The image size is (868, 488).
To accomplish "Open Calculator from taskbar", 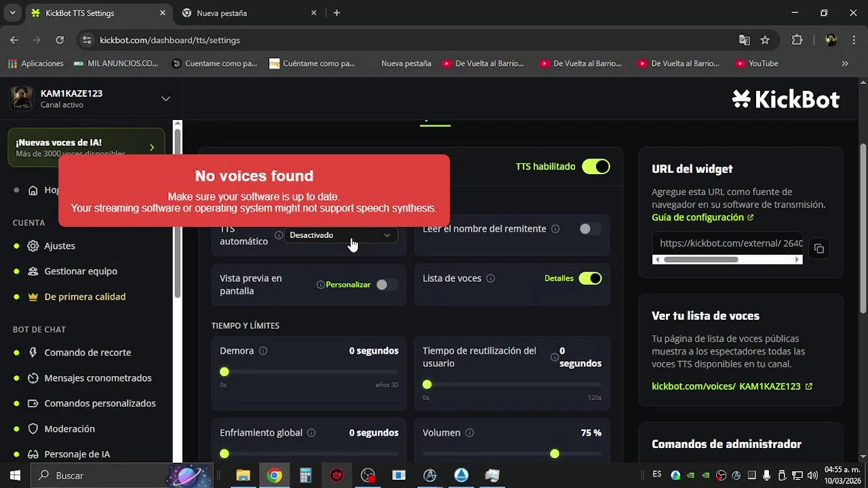I will (305, 476).
